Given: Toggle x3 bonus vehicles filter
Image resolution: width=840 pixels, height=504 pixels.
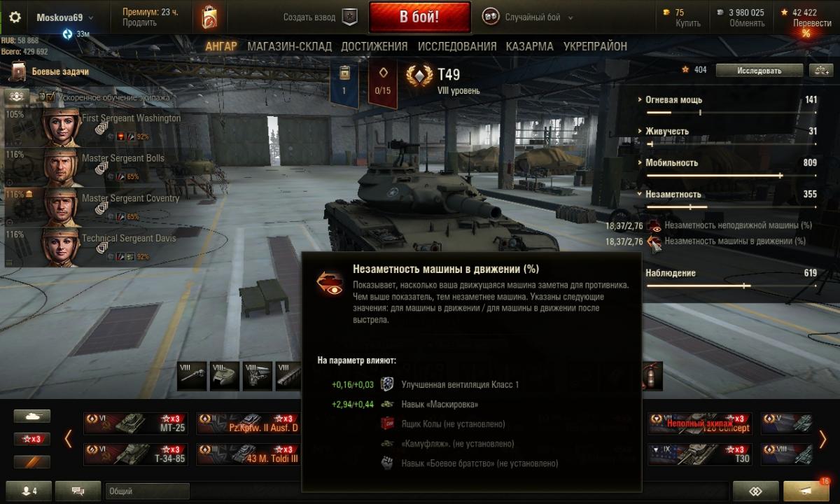Looking at the screenshot, I should pos(32,439).
